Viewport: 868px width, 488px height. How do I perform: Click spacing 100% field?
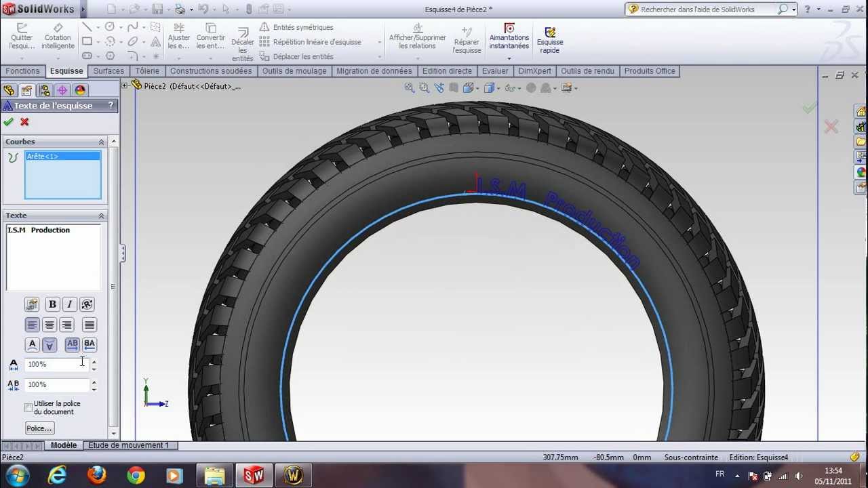pos(57,384)
